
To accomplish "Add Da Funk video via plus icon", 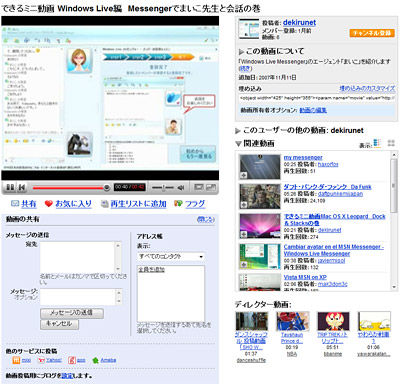I will 244,205.
